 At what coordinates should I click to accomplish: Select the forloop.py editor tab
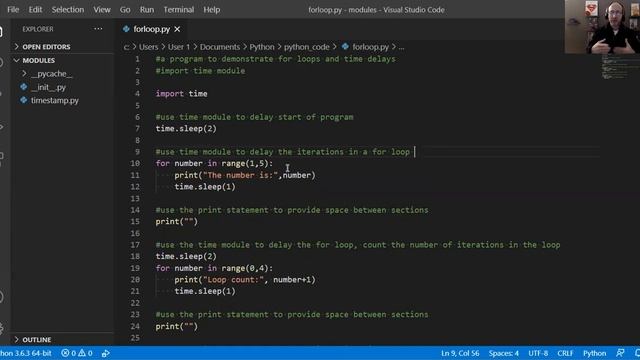pos(151,29)
